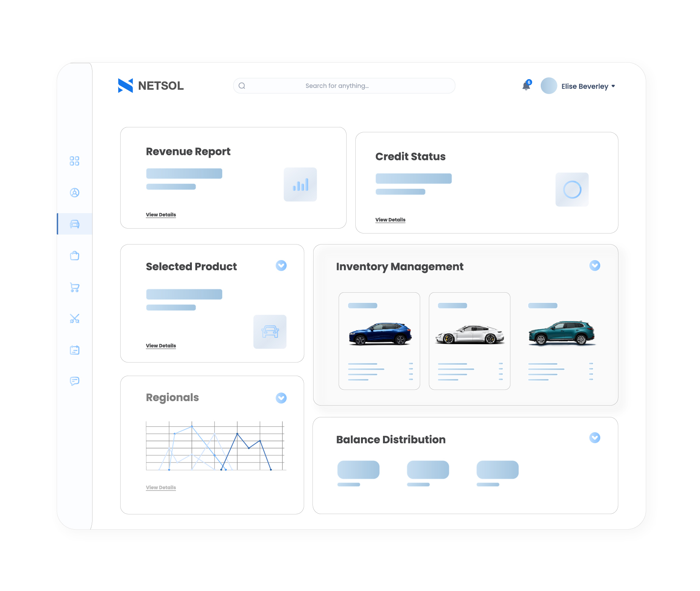Expand the Balance Distribution chevron
This screenshot has width=700, height=591.
594,438
